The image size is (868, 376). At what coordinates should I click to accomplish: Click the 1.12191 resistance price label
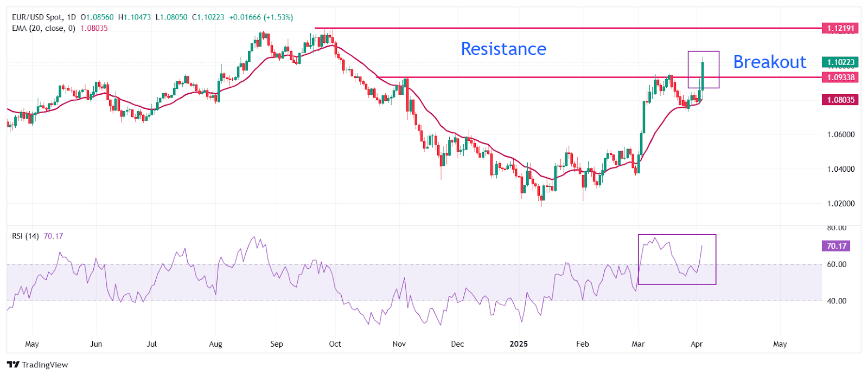point(840,28)
